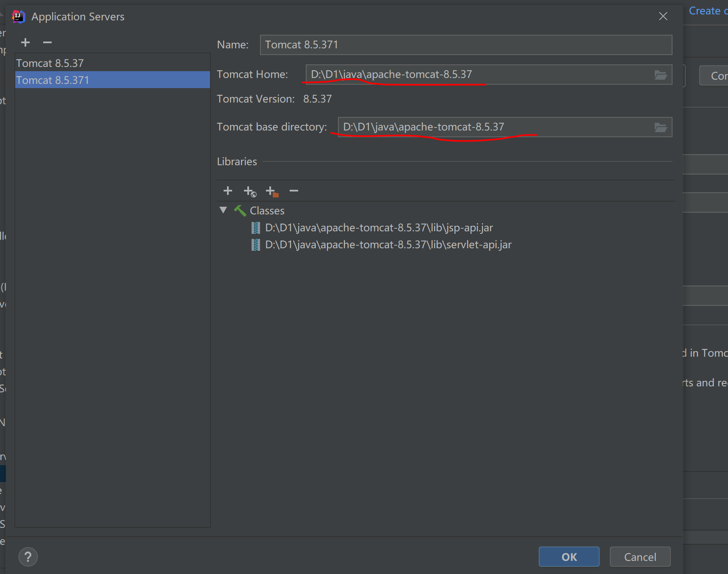This screenshot has width=728, height=574.
Task: Click into the Name text field
Action: pos(466,45)
